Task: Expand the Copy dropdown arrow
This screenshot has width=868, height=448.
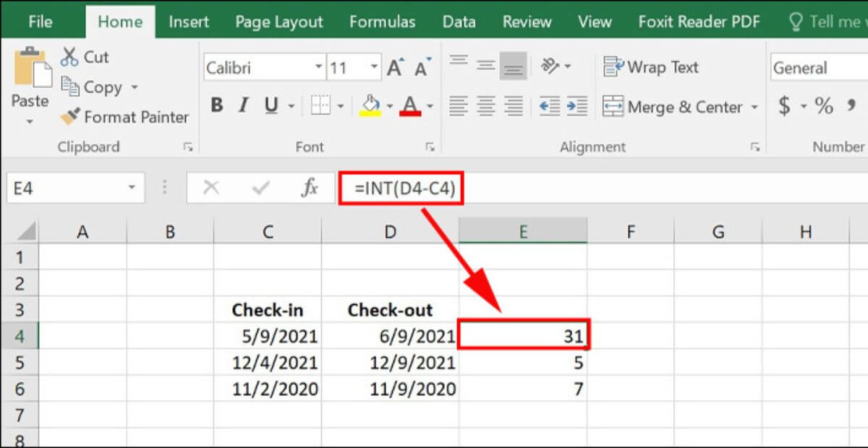Action: (134, 88)
